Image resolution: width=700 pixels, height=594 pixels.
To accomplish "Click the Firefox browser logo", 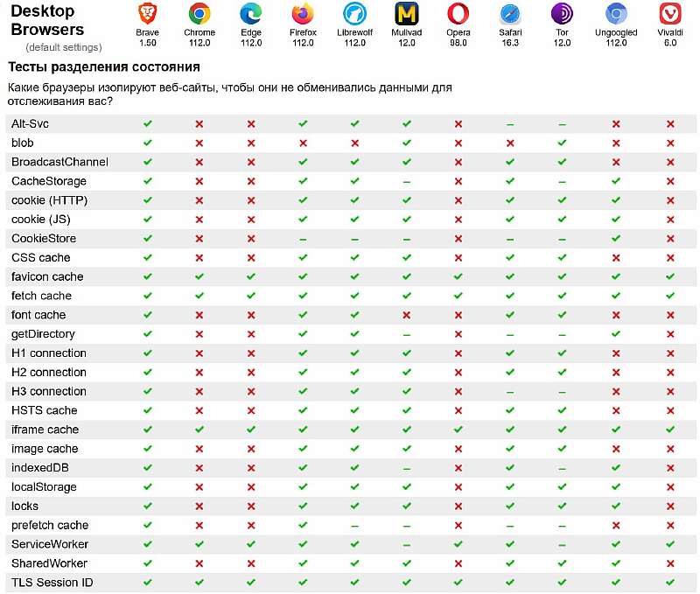I will pyautogui.click(x=303, y=15).
